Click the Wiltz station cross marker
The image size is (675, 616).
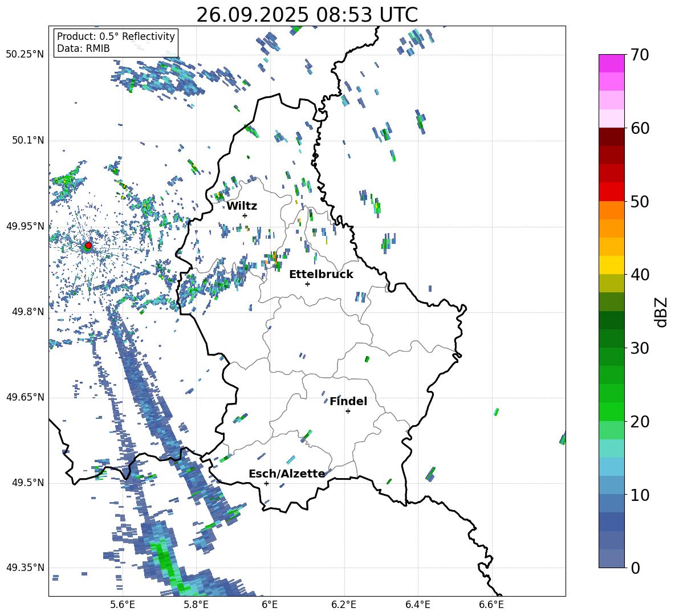click(245, 215)
